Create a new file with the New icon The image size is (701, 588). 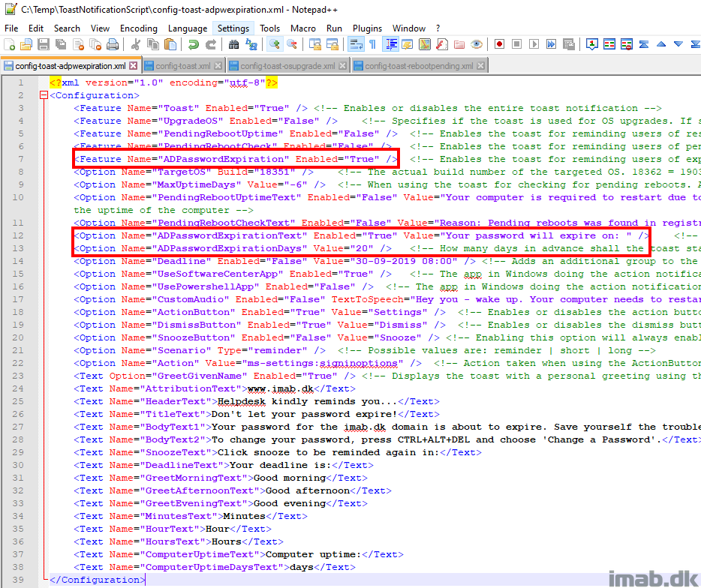[x=10, y=44]
